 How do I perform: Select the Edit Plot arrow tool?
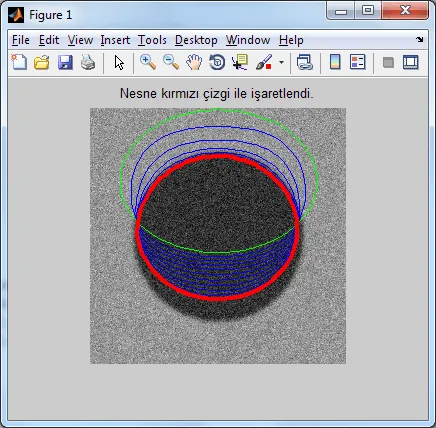119,62
